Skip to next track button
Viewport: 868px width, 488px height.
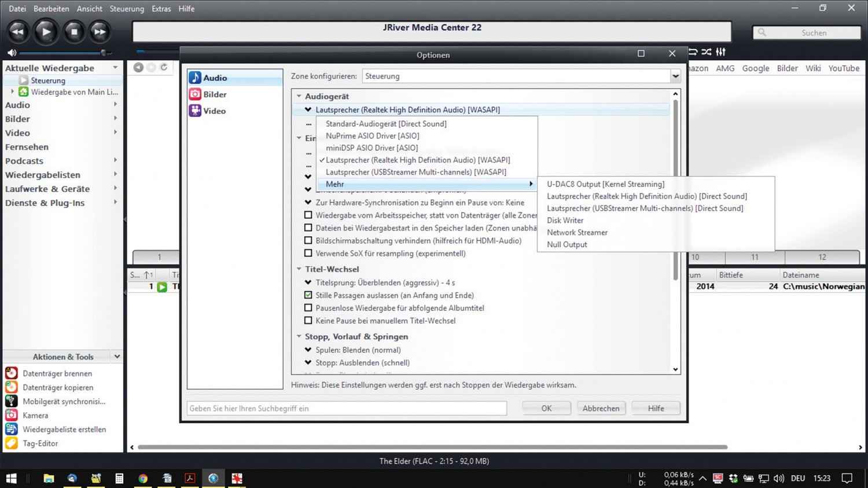[100, 32]
